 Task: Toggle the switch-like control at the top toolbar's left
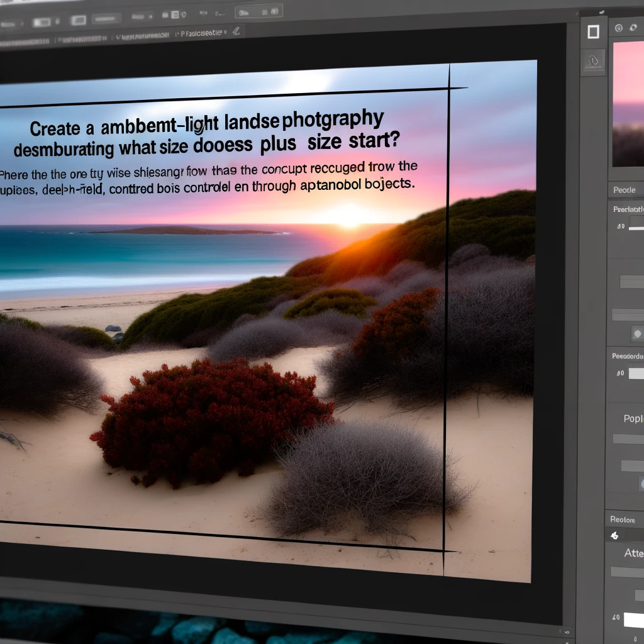click(x=42, y=22)
